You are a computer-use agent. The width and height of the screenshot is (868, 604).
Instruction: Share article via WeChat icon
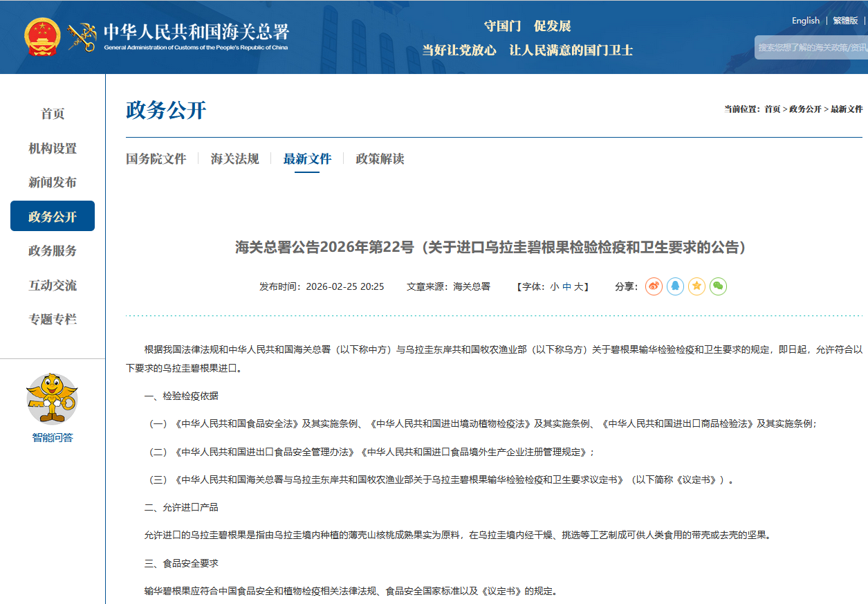click(718, 286)
